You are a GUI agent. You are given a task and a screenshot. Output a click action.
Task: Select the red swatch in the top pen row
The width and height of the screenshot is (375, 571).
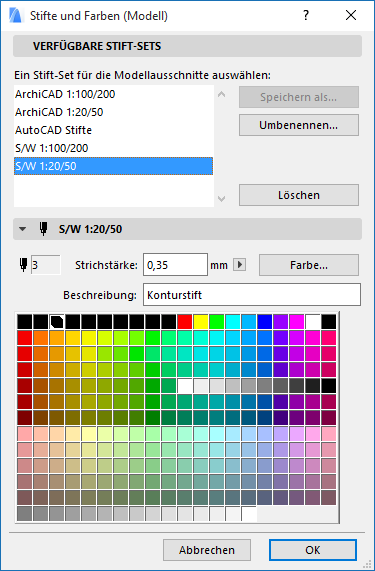[185, 322]
